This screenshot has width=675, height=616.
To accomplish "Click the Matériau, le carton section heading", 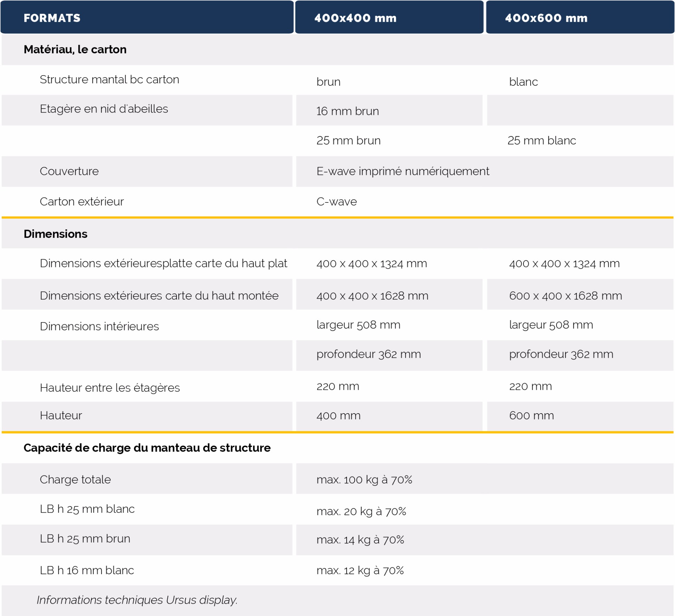I will (75, 50).
